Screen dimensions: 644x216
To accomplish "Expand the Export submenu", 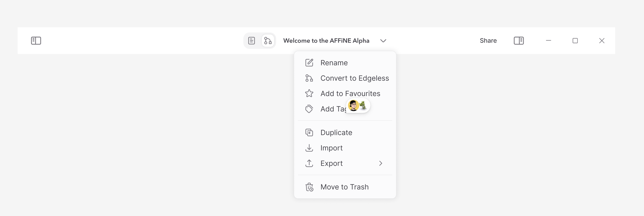I will tap(345, 163).
